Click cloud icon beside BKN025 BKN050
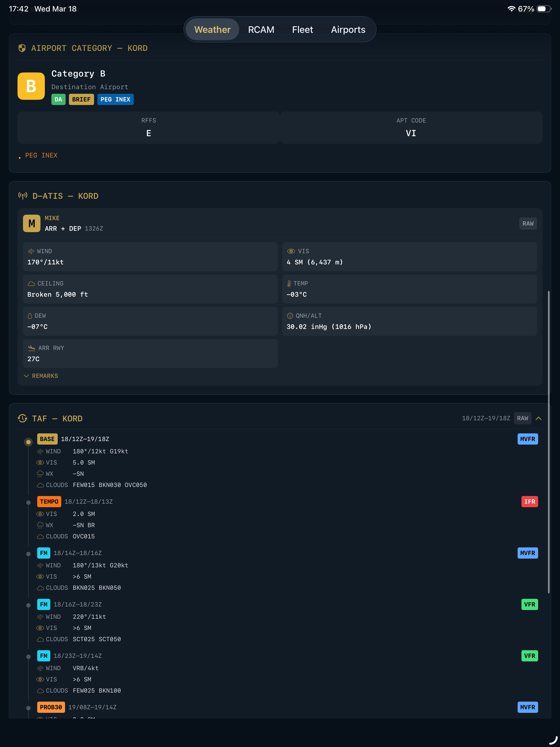Viewport: 560px width, 747px height. pyautogui.click(x=40, y=588)
